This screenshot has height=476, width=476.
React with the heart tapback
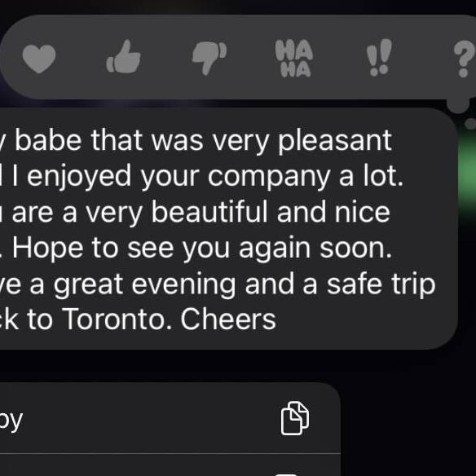39,59
